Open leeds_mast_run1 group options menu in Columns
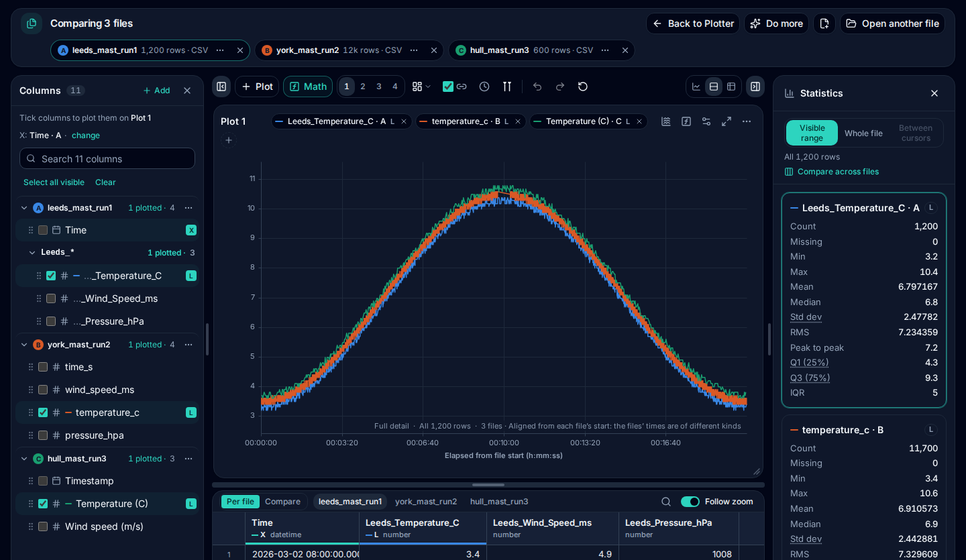The height and width of the screenshot is (560, 966). (189, 208)
